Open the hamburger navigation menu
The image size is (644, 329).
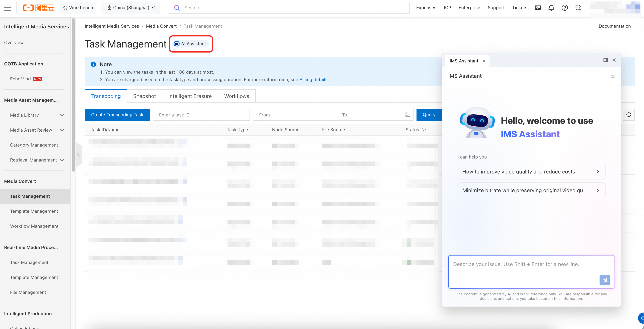7,8
